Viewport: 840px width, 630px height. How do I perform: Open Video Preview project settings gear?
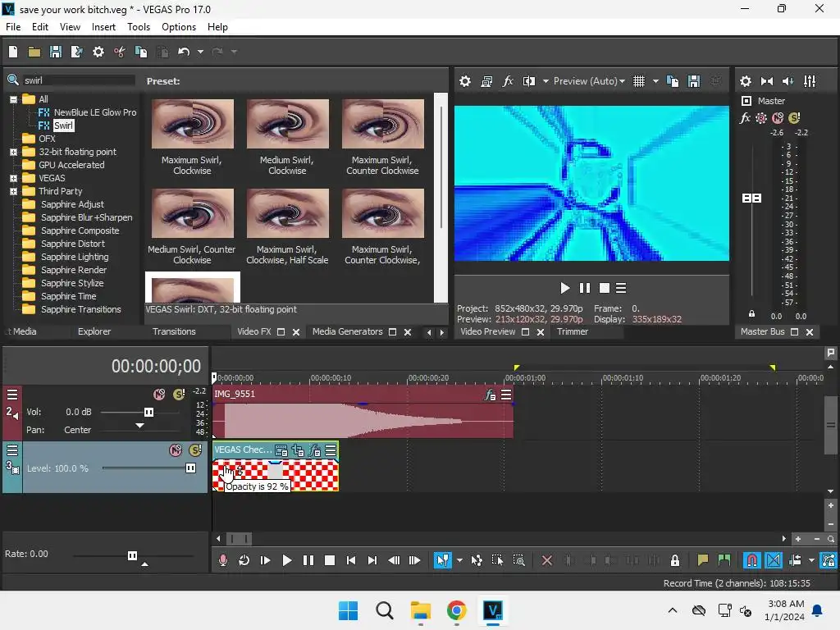tap(465, 81)
